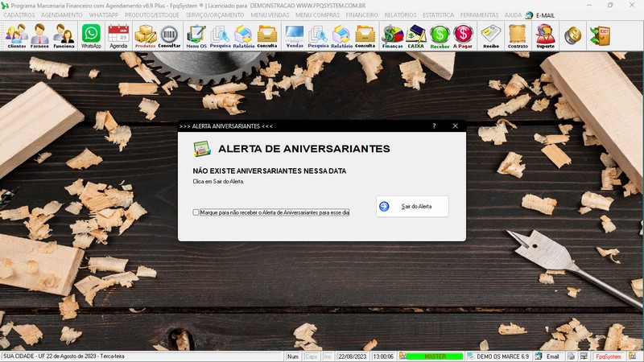
Task: Click the Suporte headset icon
Action: click(x=546, y=35)
